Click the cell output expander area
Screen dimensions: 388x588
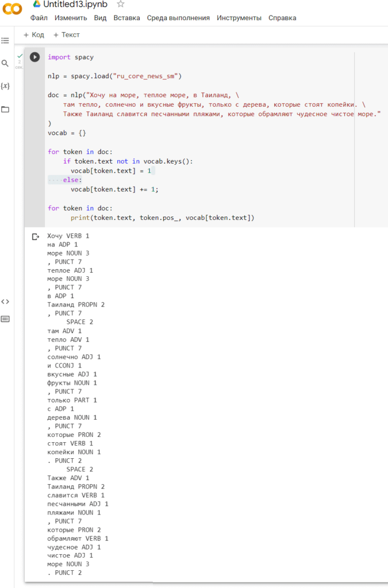tap(34, 235)
